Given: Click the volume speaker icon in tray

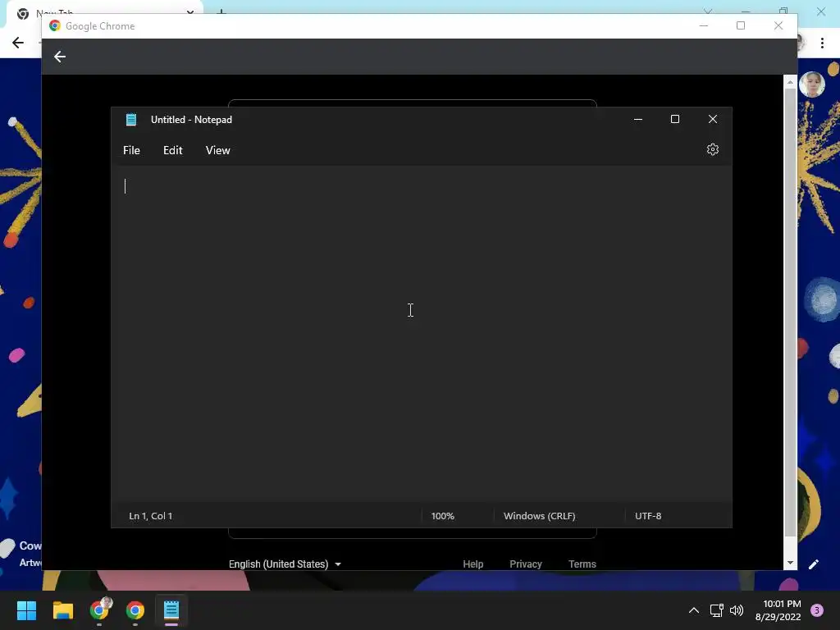Looking at the screenshot, I should tap(737, 610).
